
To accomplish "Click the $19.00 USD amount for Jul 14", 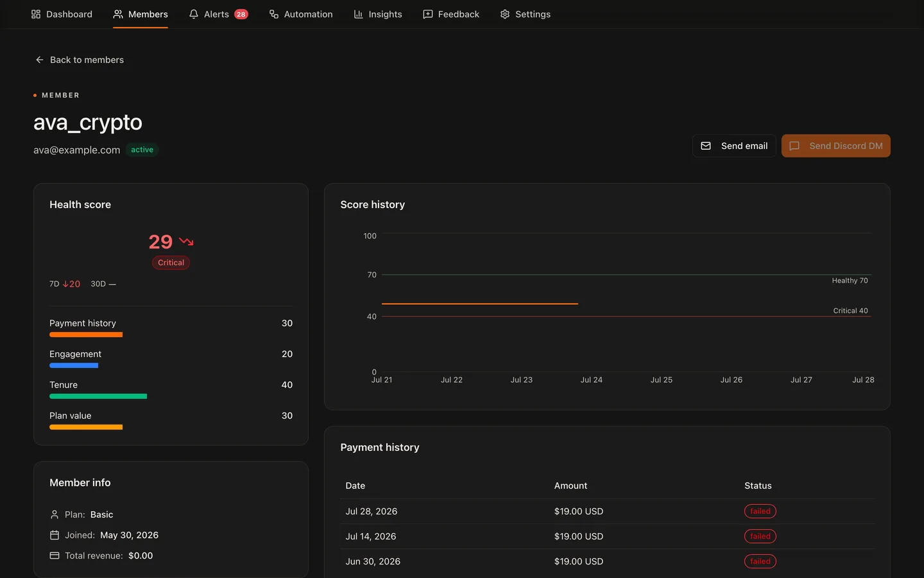I will point(579,536).
